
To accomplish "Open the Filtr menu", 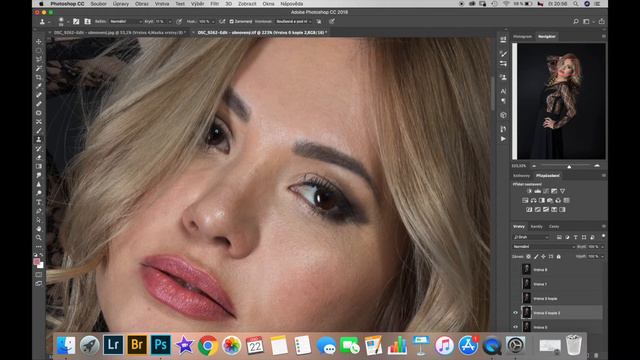I will pos(215,4).
